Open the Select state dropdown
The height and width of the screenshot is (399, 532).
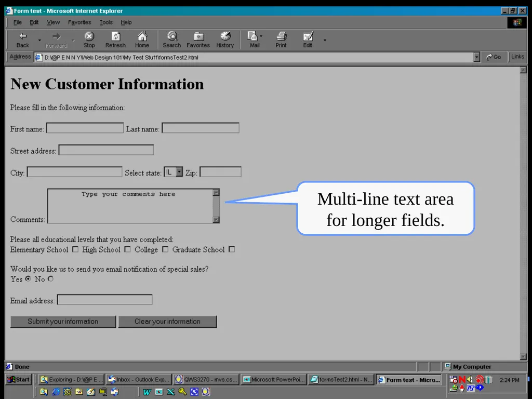point(179,172)
